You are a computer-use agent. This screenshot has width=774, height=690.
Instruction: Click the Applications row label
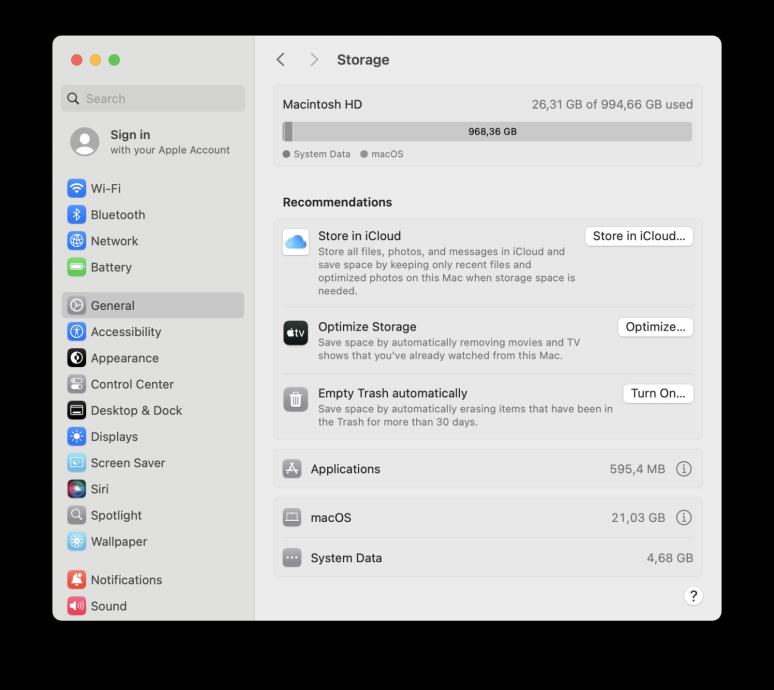tap(345, 469)
